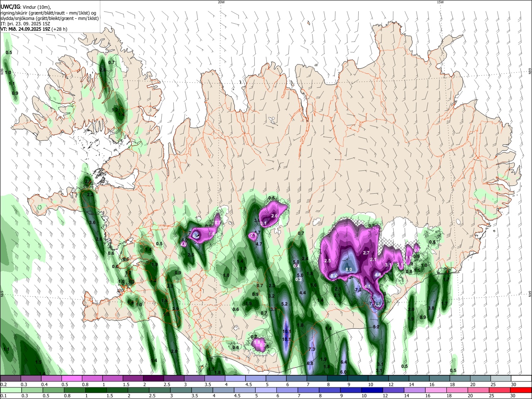The width and height of the screenshot is (532, 399).
Task: Click the medium green 0.5 swatch in the lower row
Action: [x=53, y=390]
